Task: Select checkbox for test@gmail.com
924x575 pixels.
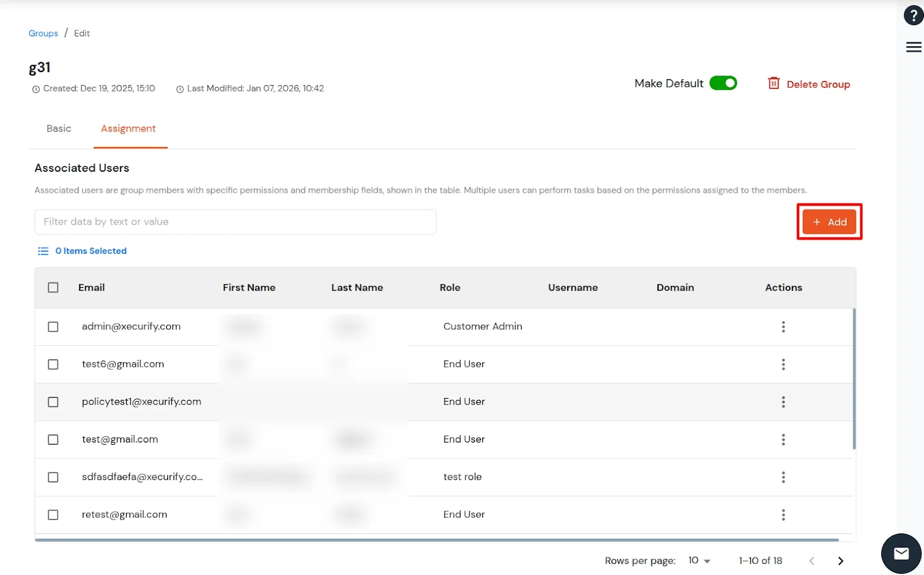Action: coord(53,439)
